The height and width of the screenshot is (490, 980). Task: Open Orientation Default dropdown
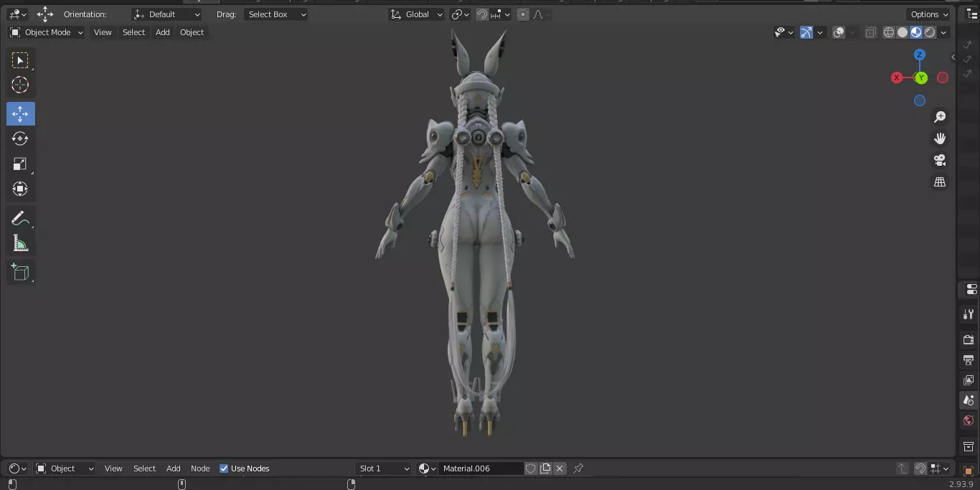click(x=167, y=14)
